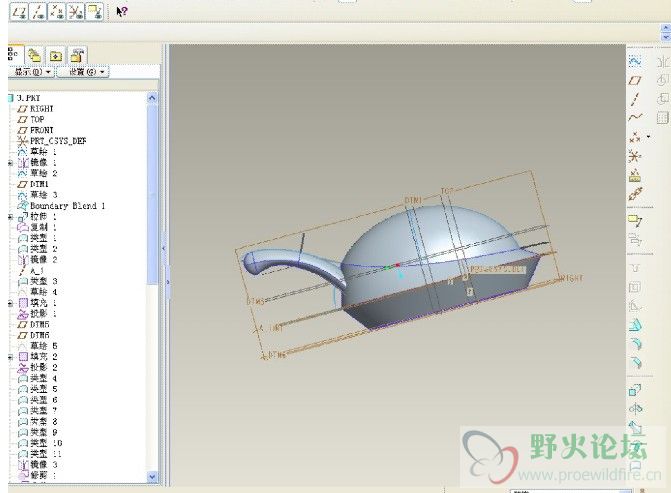Open the 显示 dropdown menu
Viewport: 671px width, 493px height.
coord(32,72)
